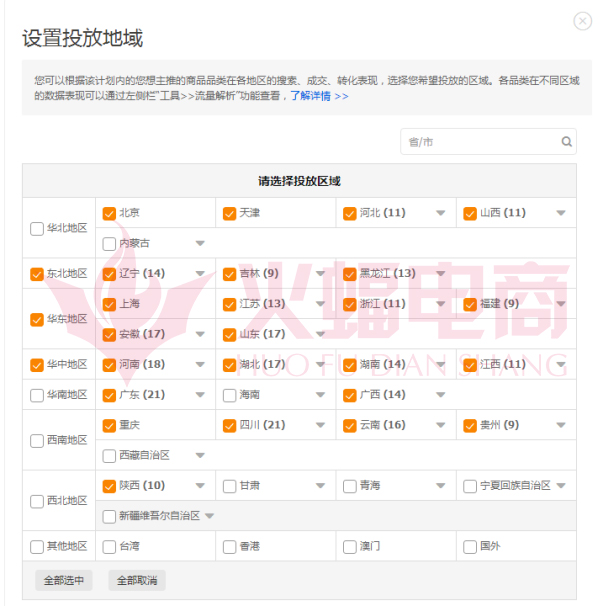This screenshot has height=606, width=604.
Task: Uncheck the 辽宁 (14) checkbox
Action: tap(109, 274)
